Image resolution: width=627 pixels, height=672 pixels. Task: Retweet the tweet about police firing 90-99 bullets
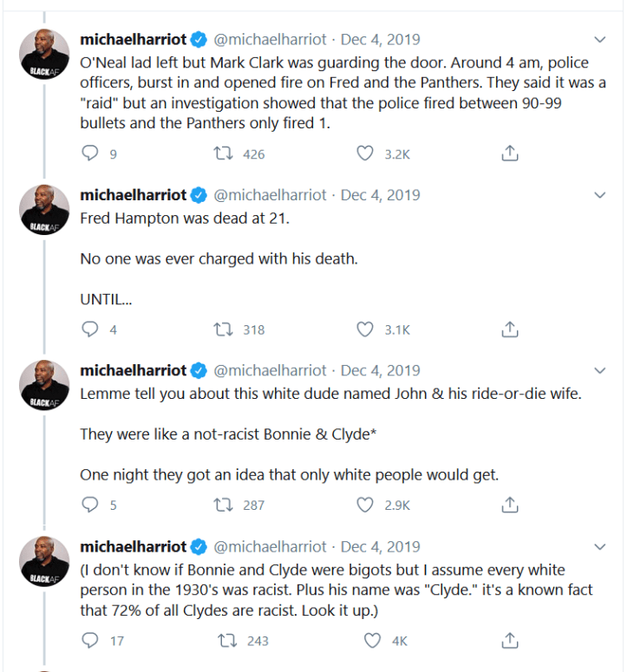click(x=222, y=153)
